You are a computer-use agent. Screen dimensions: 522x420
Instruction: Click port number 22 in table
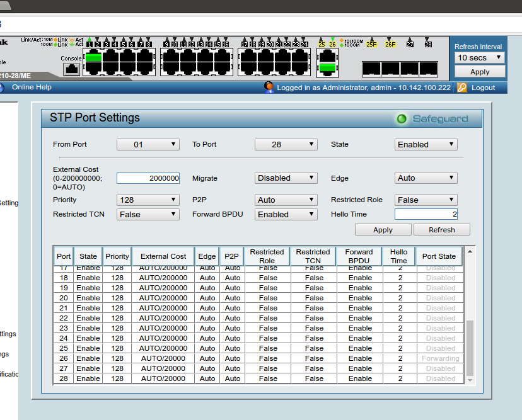64,318
